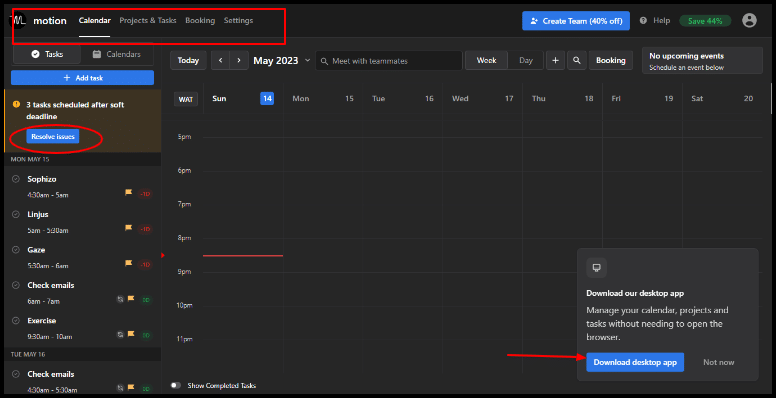The image size is (776, 398).
Task: Click the 9:30am - 10am time text
Action: pyautogui.click(x=49, y=337)
